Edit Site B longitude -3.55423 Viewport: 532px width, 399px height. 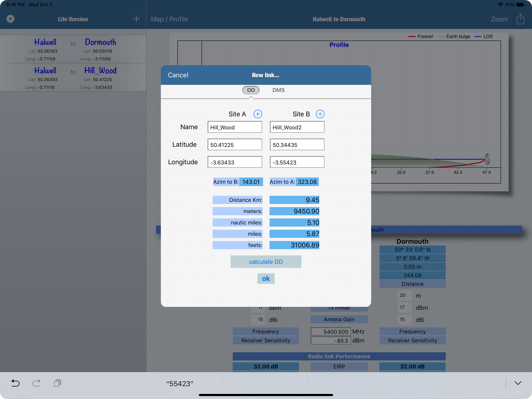pyautogui.click(x=297, y=162)
